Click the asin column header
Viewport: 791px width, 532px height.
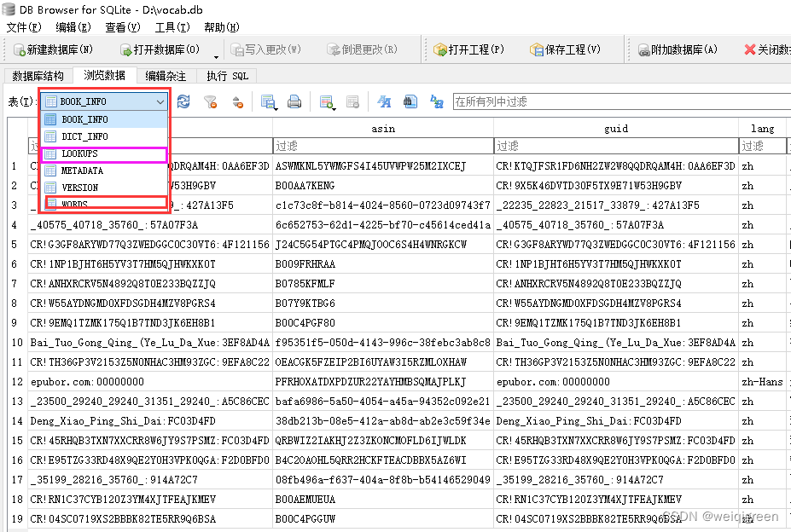coord(383,129)
